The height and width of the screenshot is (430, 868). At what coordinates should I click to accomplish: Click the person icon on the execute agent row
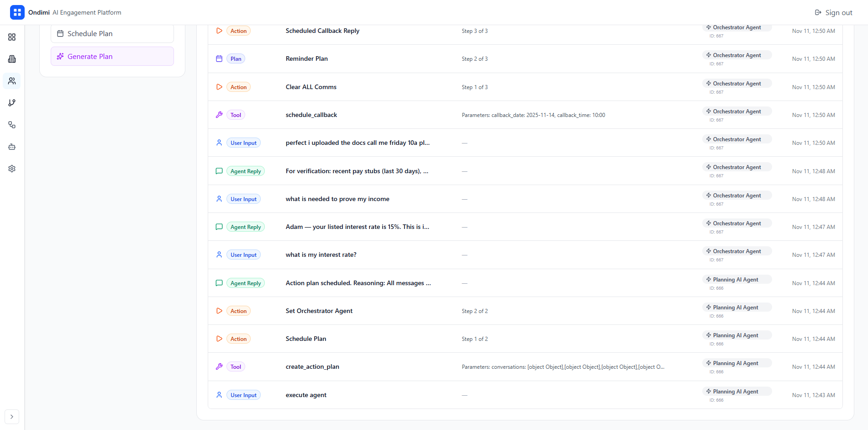click(x=219, y=395)
